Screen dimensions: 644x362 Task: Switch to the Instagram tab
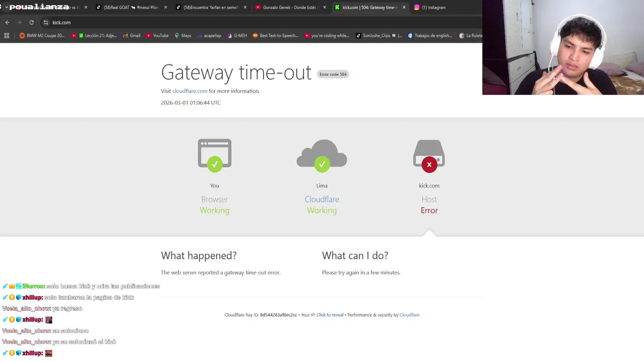pyautogui.click(x=433, y=8)
